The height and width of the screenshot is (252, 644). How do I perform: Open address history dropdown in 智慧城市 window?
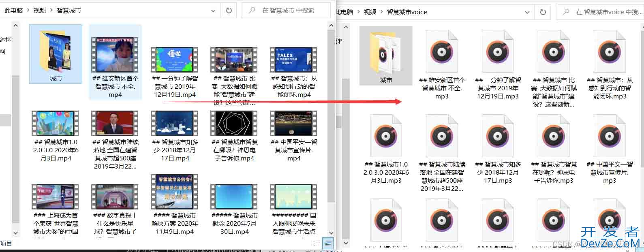213,11
